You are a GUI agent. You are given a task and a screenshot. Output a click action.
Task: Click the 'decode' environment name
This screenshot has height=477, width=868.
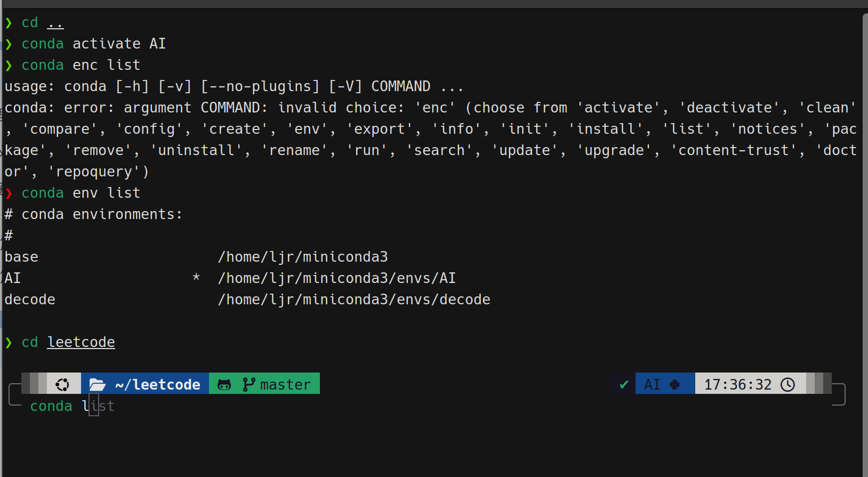[x=30, y=300]
